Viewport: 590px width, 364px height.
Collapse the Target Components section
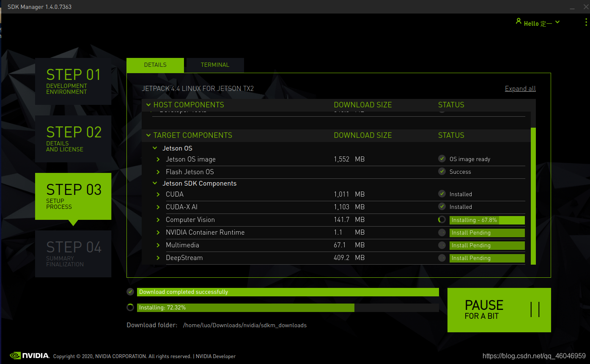pos(148,135)
